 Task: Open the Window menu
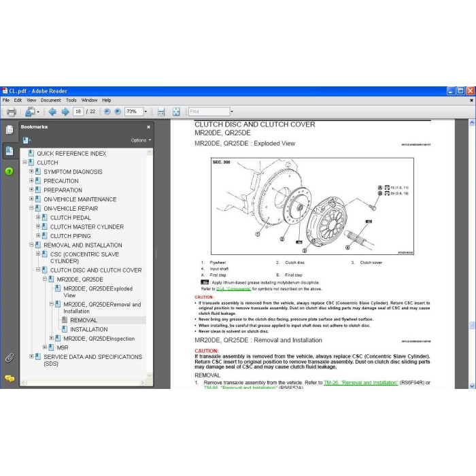89,100
